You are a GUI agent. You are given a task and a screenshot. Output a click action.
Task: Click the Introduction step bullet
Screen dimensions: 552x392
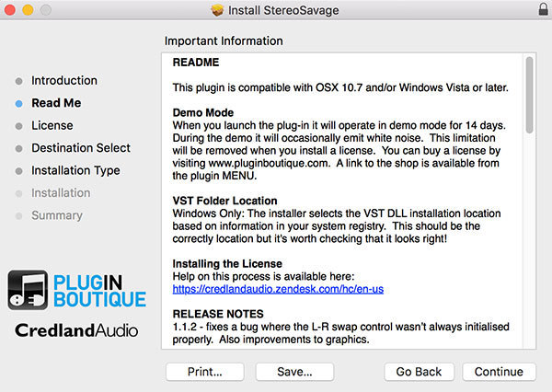(19, 81)
